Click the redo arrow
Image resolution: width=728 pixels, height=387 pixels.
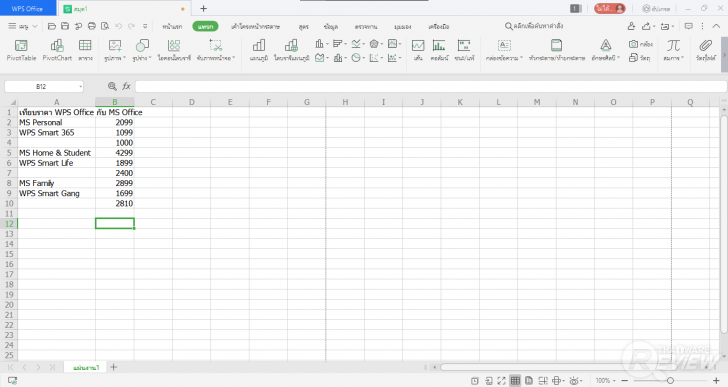tap(131, 26)
